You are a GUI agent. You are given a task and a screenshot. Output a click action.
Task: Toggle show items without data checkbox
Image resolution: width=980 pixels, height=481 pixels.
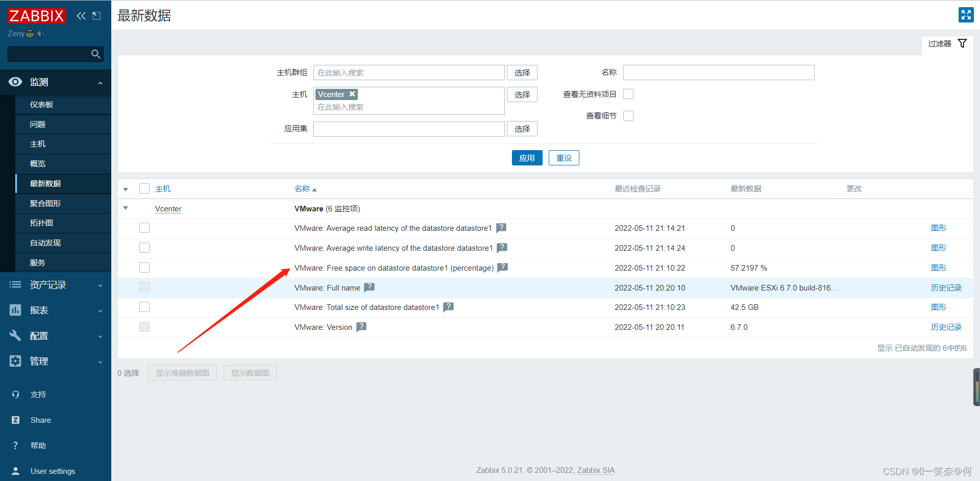pos(628,94)
